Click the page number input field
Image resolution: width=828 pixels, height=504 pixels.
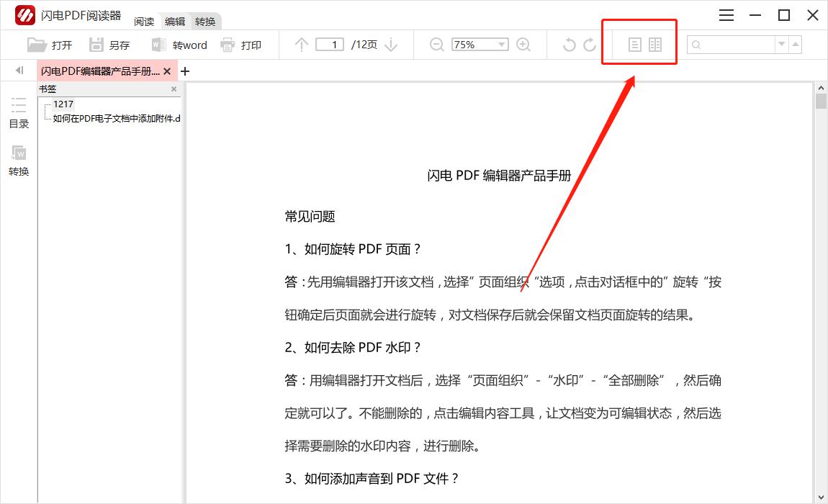[x=330, y=45]
